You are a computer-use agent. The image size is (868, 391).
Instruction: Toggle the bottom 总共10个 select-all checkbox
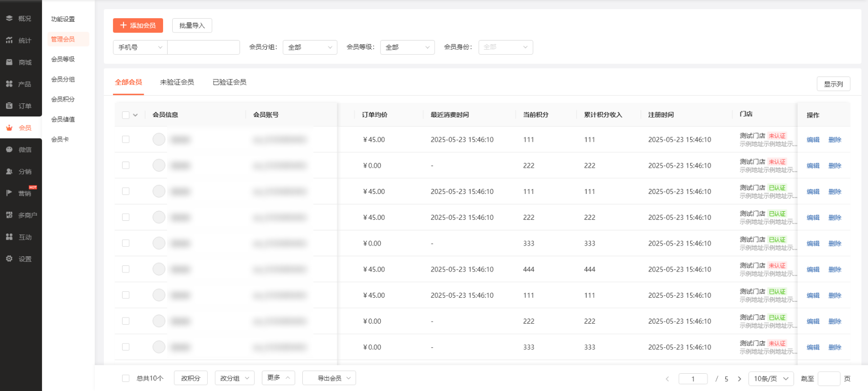(126, 378)
